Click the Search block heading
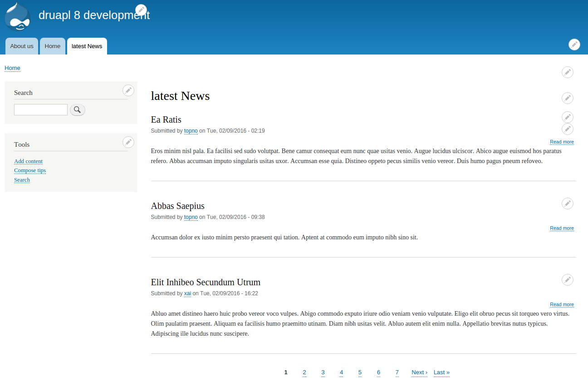 pyautogui.click(x=23, y=93)
